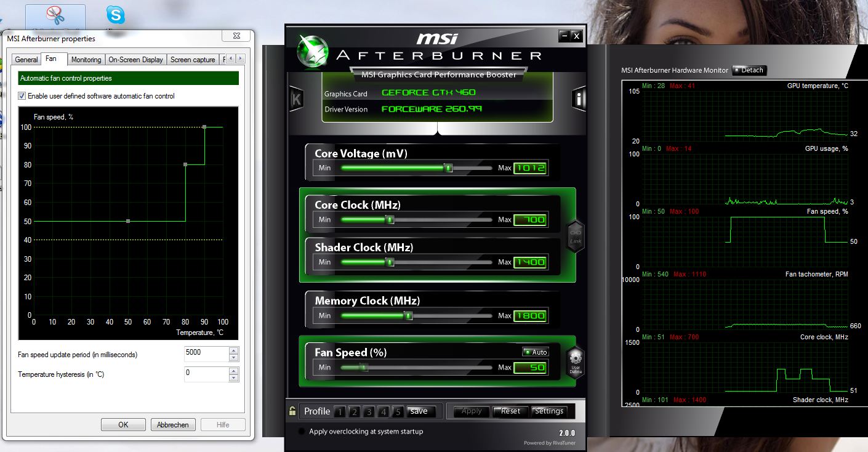Adjust the Memory Clock slider handle
The image size is (868, 452).
(x=408, y=315)
